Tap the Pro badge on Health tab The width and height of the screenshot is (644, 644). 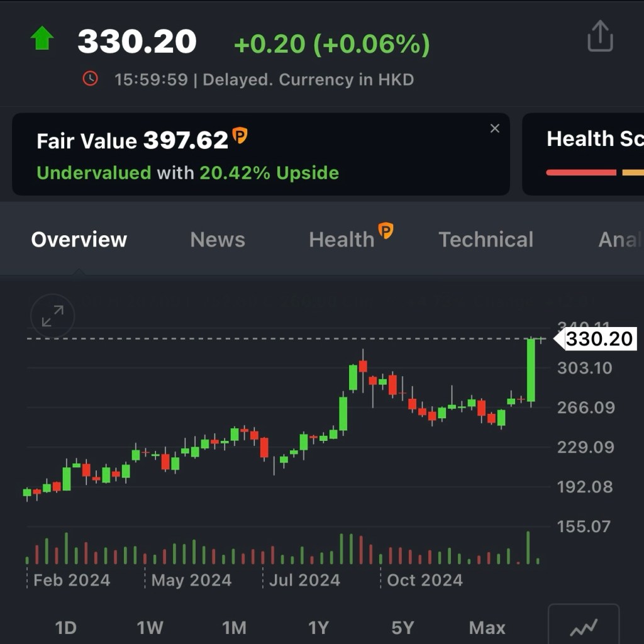[x=386, y=231]
